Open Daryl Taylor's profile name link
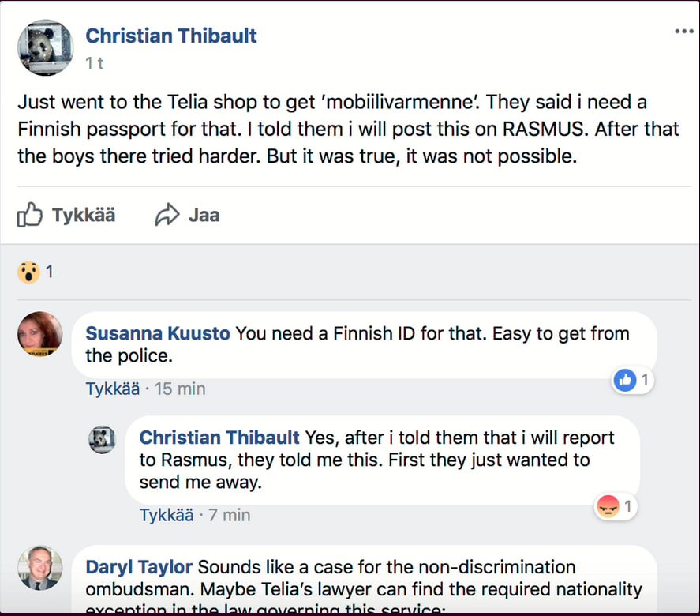This screenshot has height=616, width=700. pos(139,567)
